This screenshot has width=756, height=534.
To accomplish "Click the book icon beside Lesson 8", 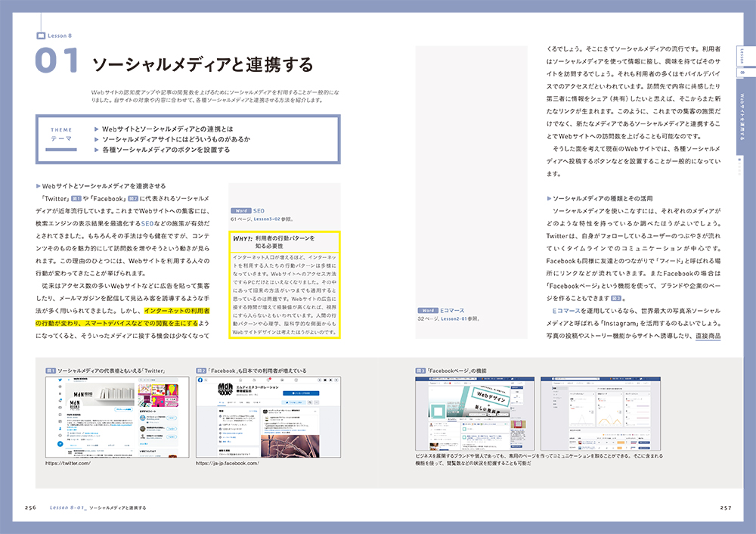I will [41, 36].
